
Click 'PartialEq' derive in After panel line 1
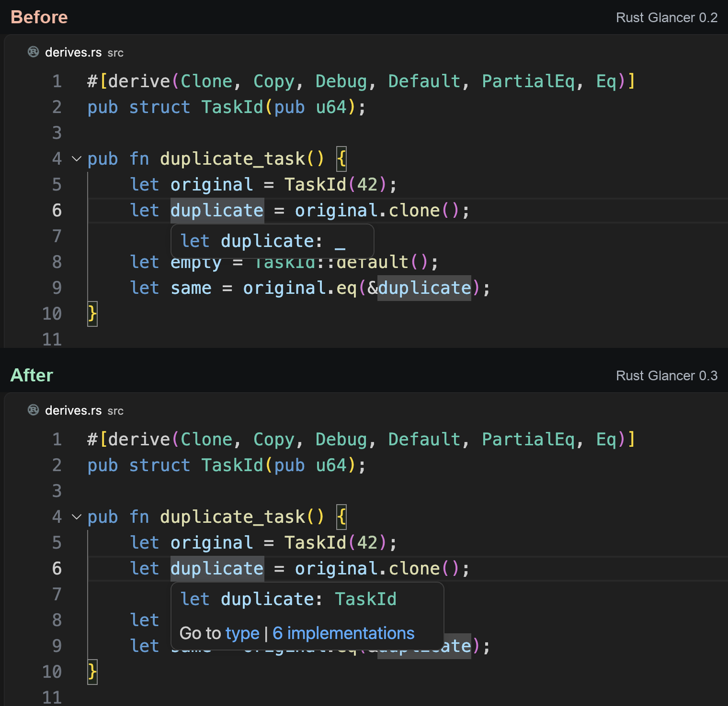point(528,439)
